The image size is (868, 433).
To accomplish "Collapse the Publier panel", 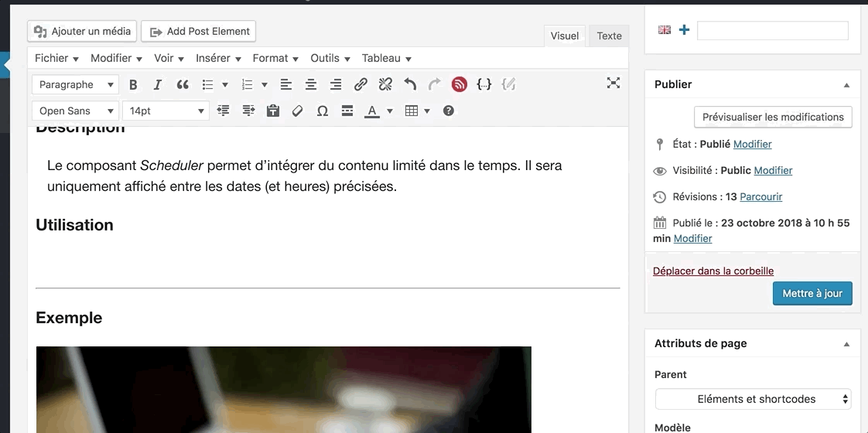I will (x=846, y=85).
